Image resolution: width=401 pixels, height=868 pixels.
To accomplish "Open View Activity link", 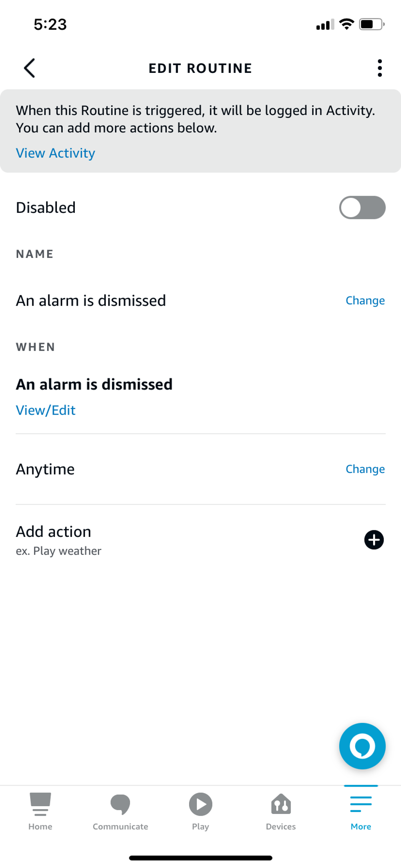I will (55, 153).
